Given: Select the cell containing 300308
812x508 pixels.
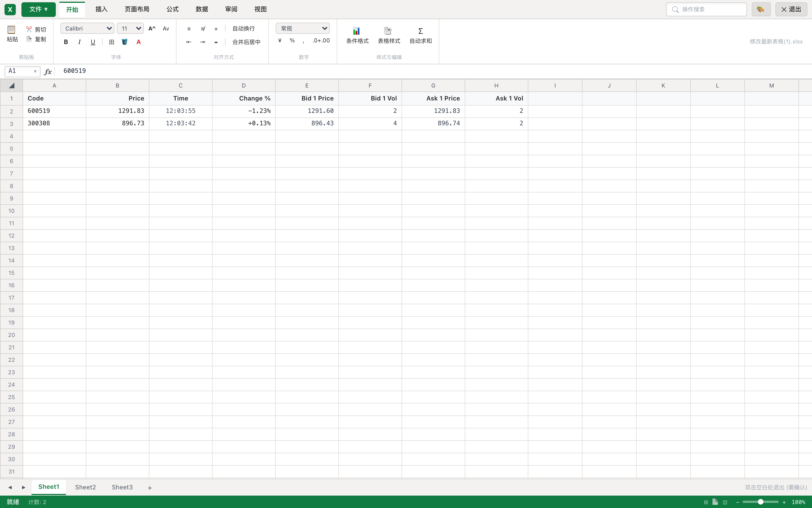Looking at the screenshot, I should pos(54,123).
